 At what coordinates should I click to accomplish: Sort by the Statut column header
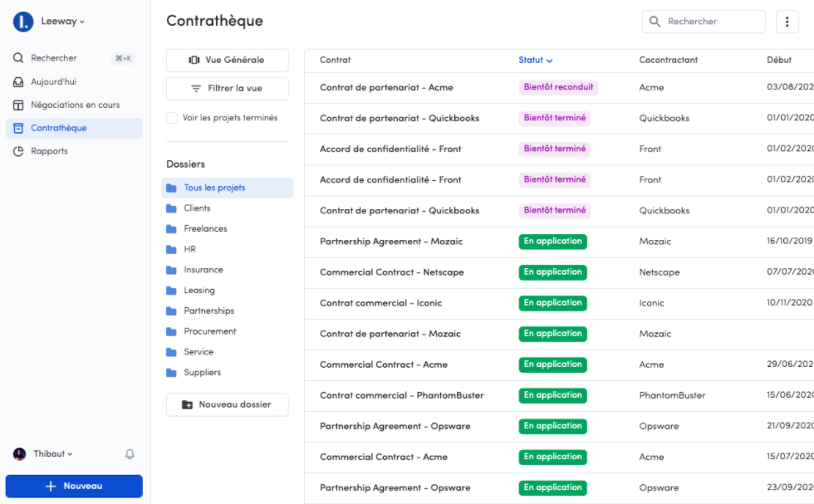(535, 60)
